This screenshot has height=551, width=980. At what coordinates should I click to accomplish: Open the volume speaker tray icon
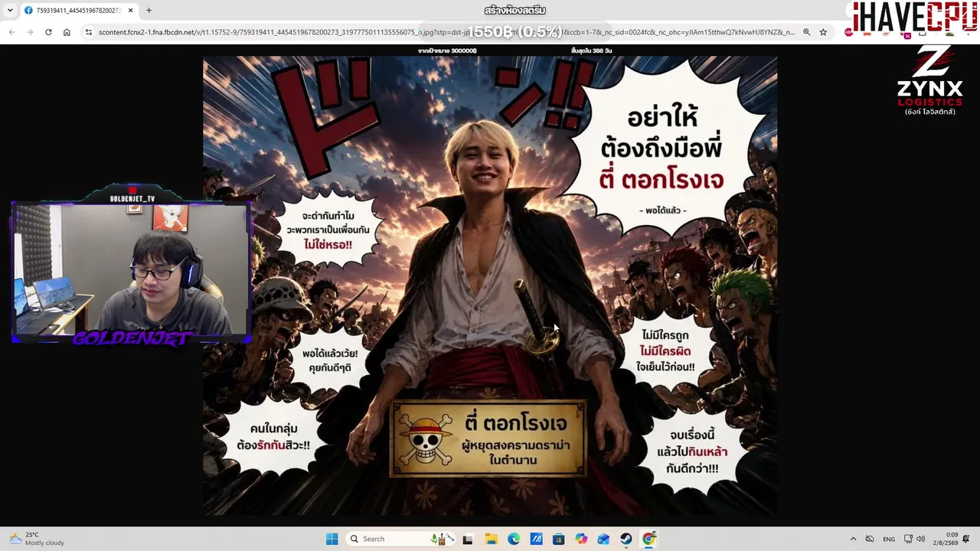pyautogui.click(x=920, y=539)
